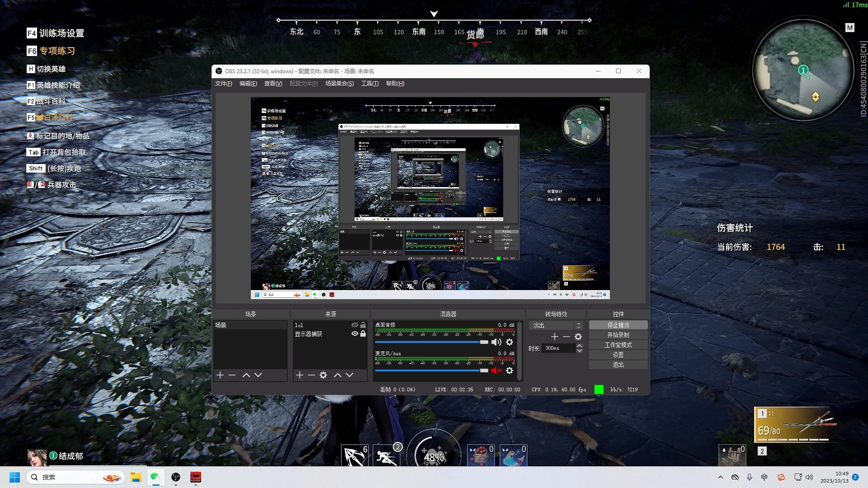Expand the system tray hidden icons chevron
The height and width of the screenshot is (488, 868).
click(721, 477)
